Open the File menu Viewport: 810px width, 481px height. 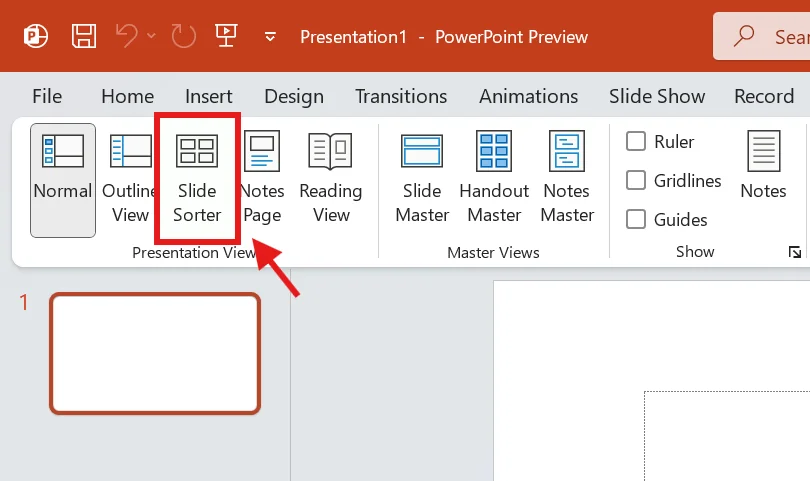(x=47, y=97)
